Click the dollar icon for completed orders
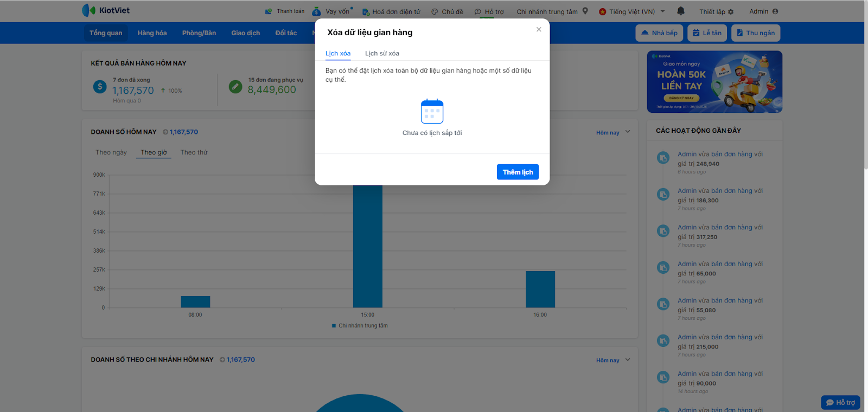Viewport: 868px width, 412px height. (x=100, y=86)
